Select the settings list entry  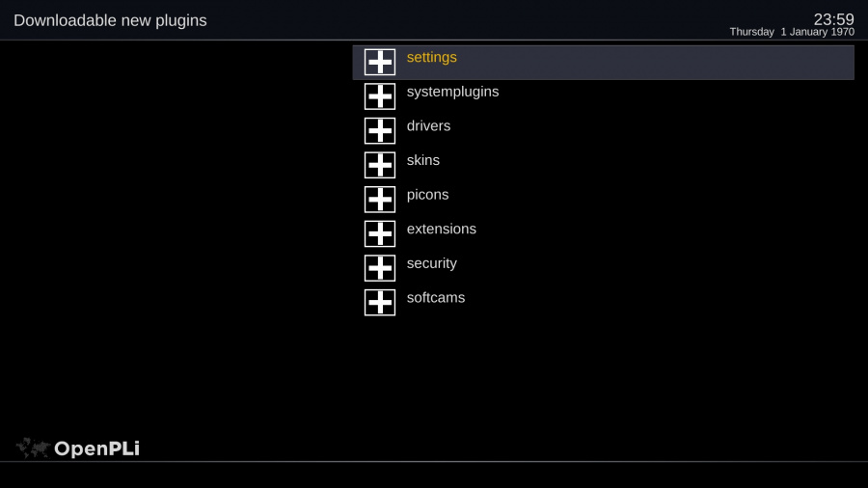pyautogui.click(x=432, y=58)
